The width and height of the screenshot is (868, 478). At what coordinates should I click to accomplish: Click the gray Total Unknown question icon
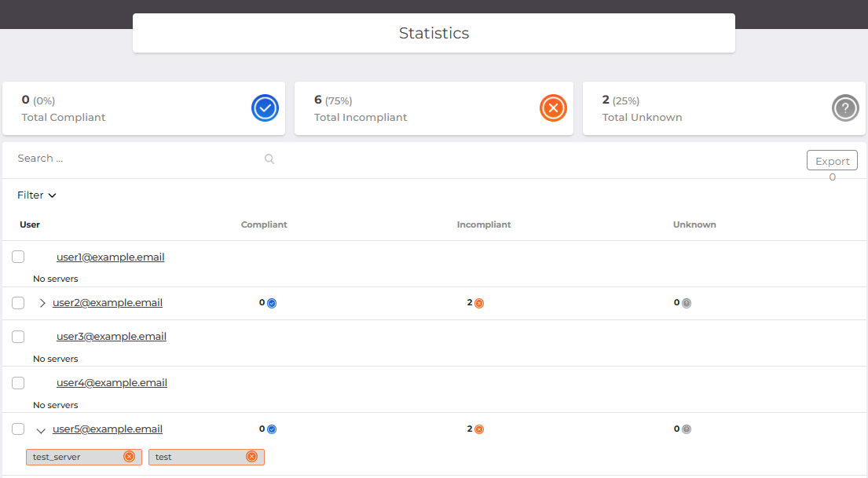845,108
